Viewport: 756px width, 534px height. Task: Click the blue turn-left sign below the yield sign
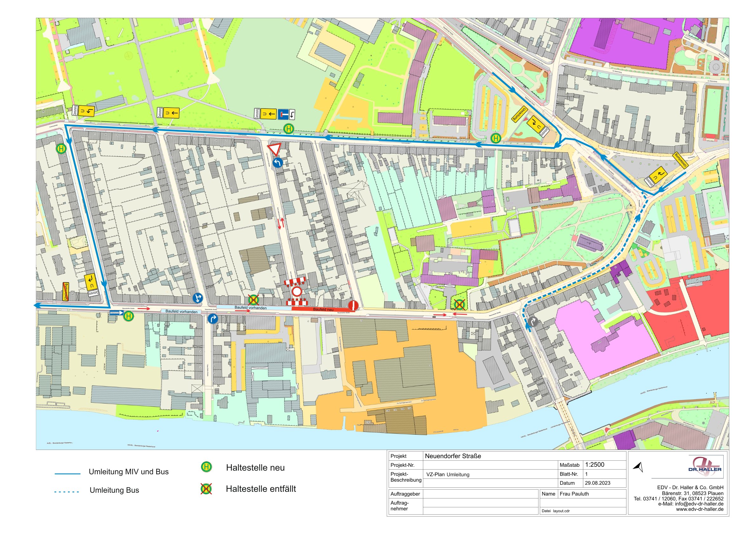[x=278, y=162]
